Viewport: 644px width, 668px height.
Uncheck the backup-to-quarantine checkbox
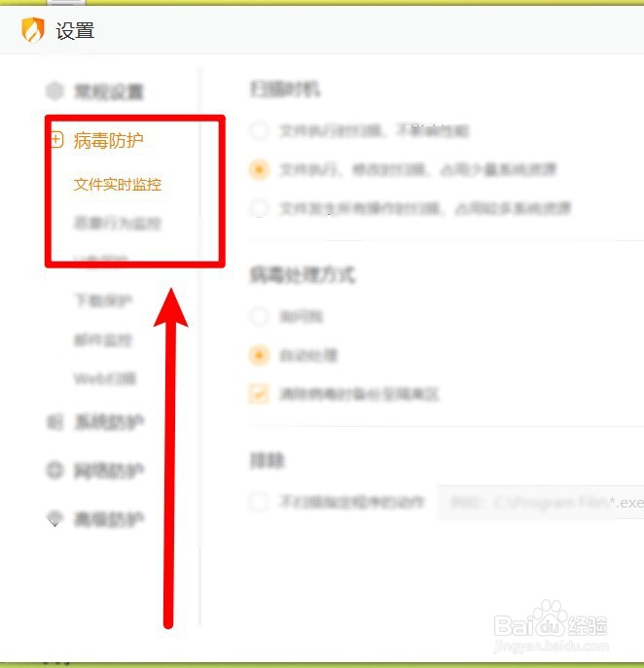click(x=259, y=394)
